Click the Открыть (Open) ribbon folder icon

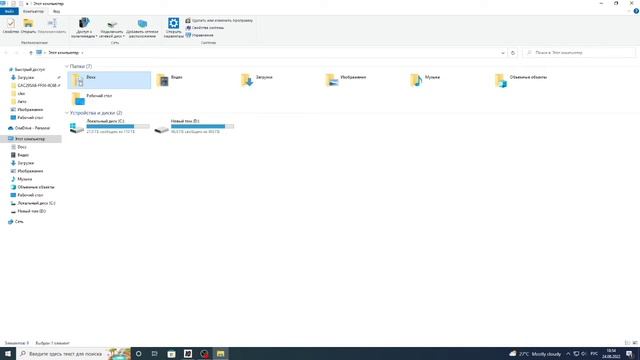point(28,23)
